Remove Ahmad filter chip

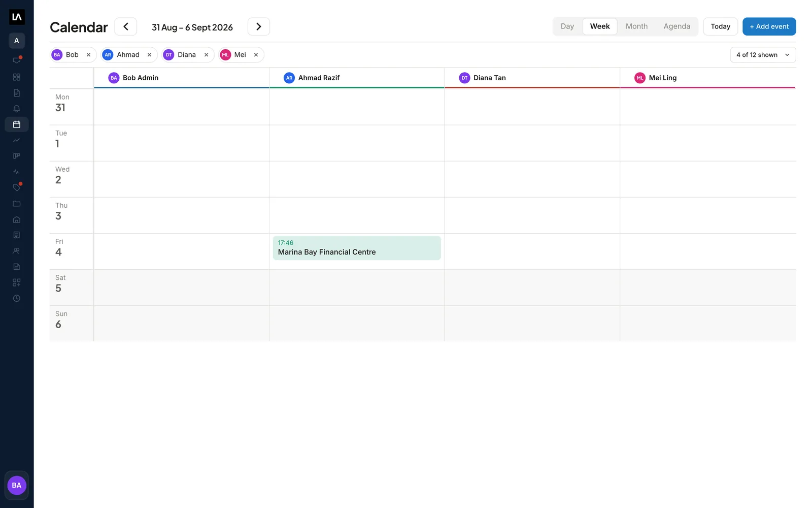pyautogui.click(x=149, y=55)
